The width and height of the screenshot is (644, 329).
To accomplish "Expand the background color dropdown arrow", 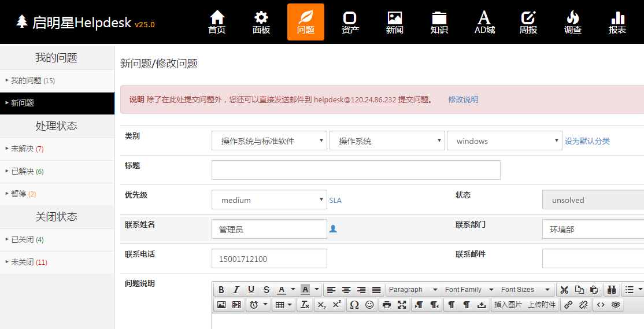I will (317, 290).
